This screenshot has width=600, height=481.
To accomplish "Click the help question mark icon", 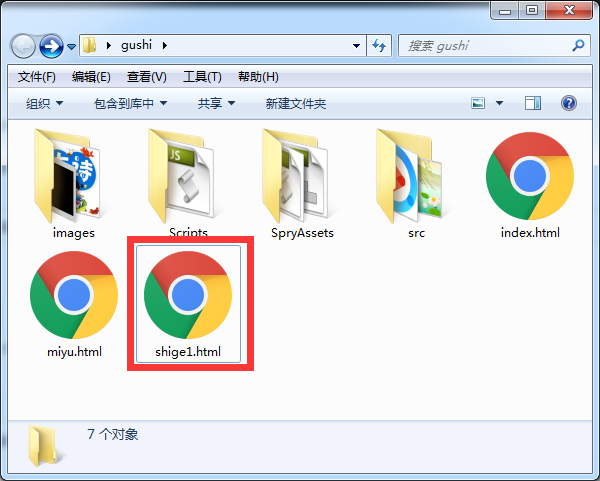I will tap(569, 103).
